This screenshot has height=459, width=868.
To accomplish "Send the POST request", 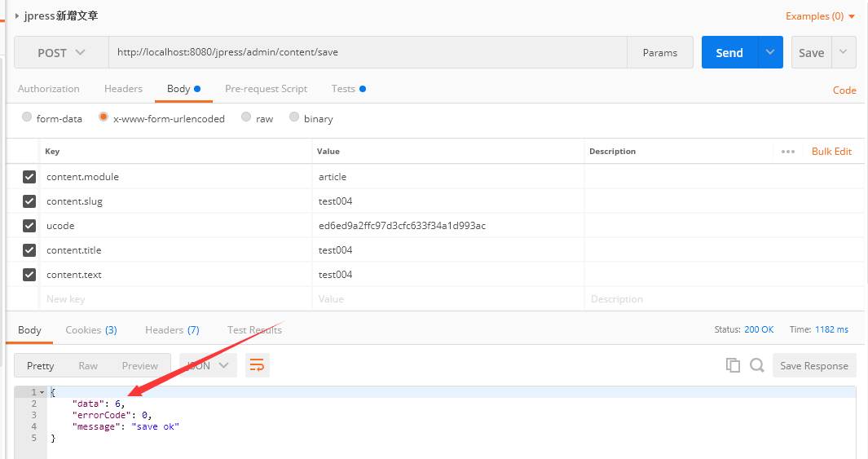I will [x=729, y=53].
